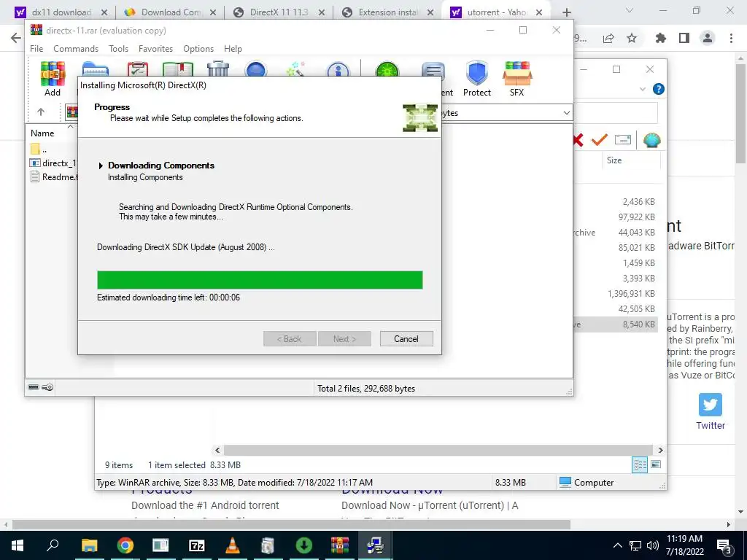Screen dimensions: 747x560
Task: Click the key password icon in WinRAR status bar
Action: [x=47, y=387]
